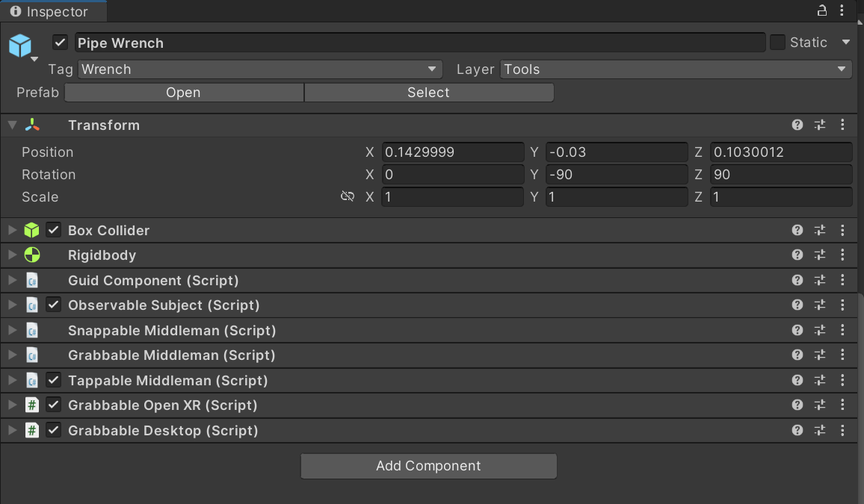The image size is (864, 504).
Task: Open the Layer dropdown showing Tools
Action: pyautogui.click(x=676, y=69)
